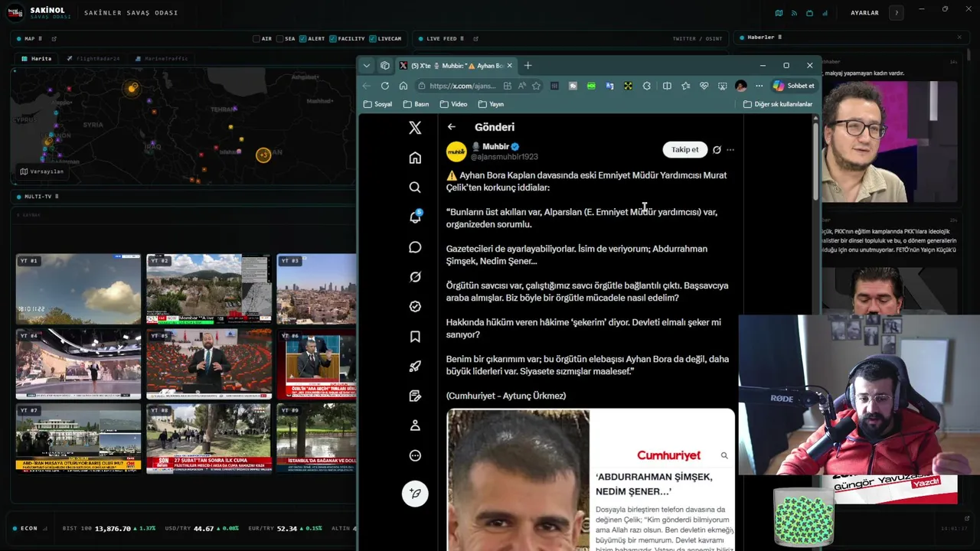Viewport: 980px width, 551px height.
Task: Open Sohbet et Copilot button
Action: [794, 86]
